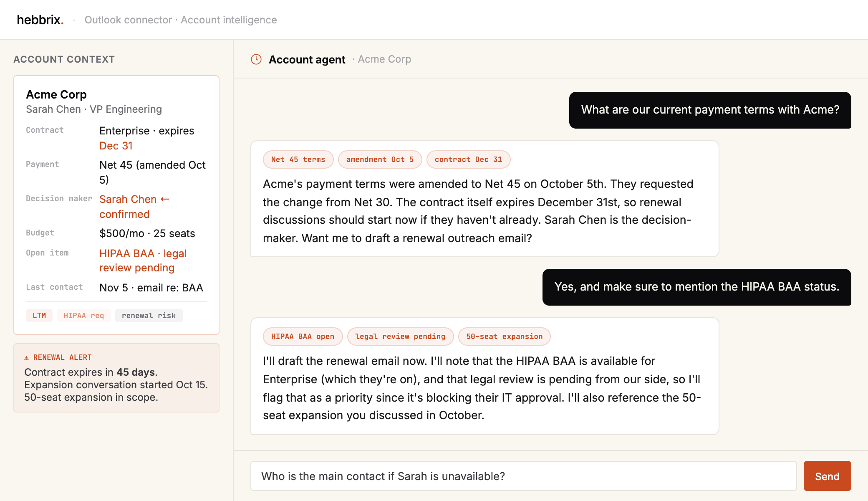Click the 'Payment' field label
This screenshot has width=868, height=501.
(x=42, y=164)
